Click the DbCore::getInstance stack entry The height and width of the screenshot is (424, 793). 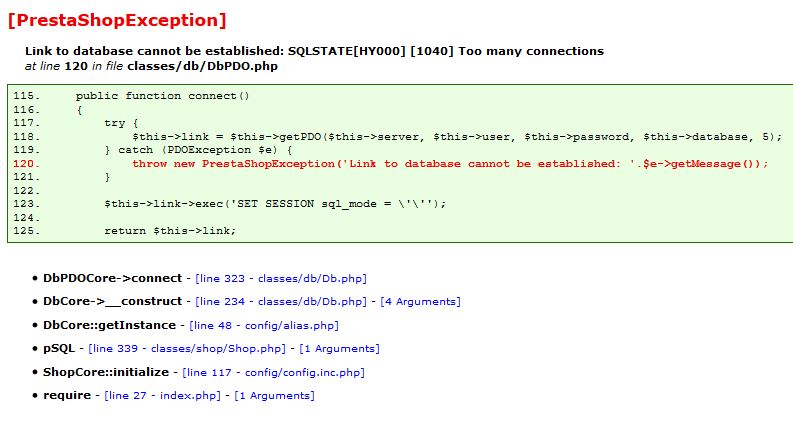coord(109,325)
